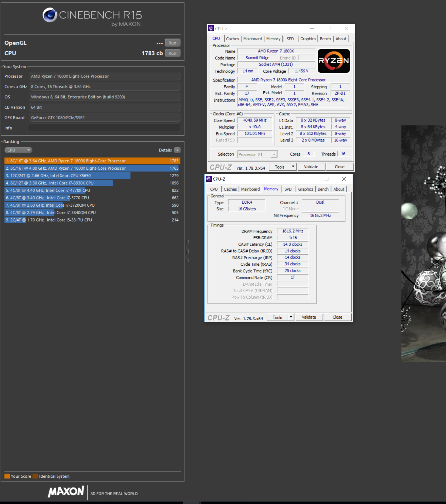Viewport: 446px width, 504px height.
Task: Click the CAS# Latency value 14.0 clocks
Action: coord(293,244)
